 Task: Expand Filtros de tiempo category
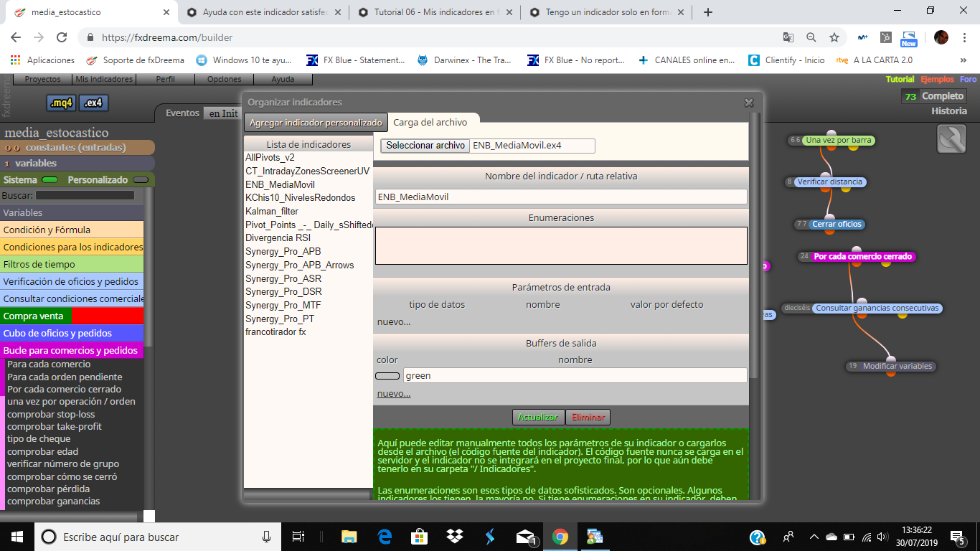[x=72, y=264]
